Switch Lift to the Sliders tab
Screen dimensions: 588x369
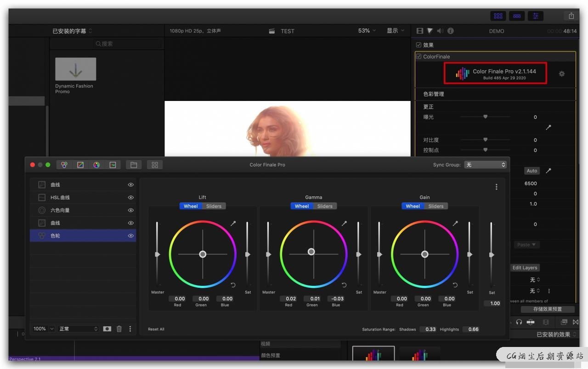[x=214, y=206]
